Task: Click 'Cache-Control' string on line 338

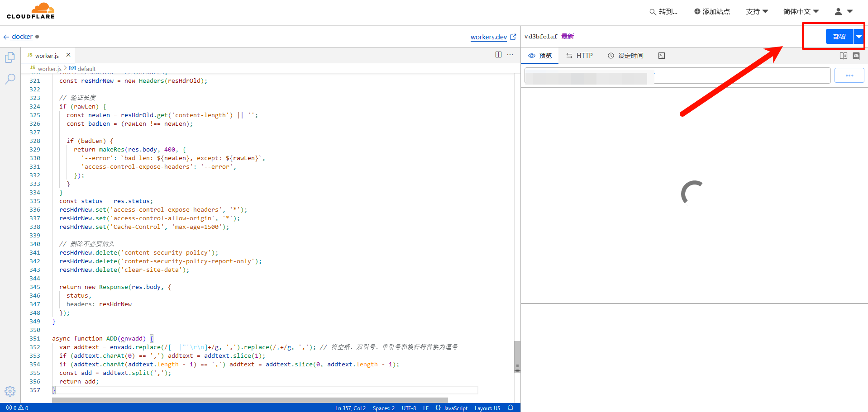Action: click(137, 227)
